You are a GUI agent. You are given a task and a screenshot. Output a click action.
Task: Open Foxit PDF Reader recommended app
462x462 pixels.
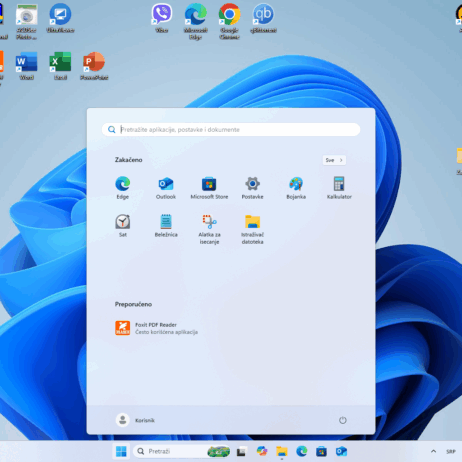[157, 328]
